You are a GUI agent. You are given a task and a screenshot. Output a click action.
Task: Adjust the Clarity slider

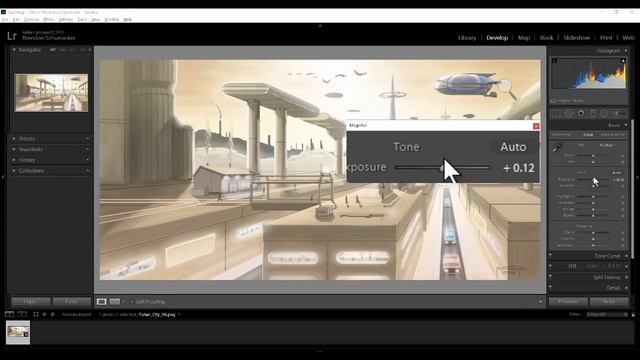point(593,233)
